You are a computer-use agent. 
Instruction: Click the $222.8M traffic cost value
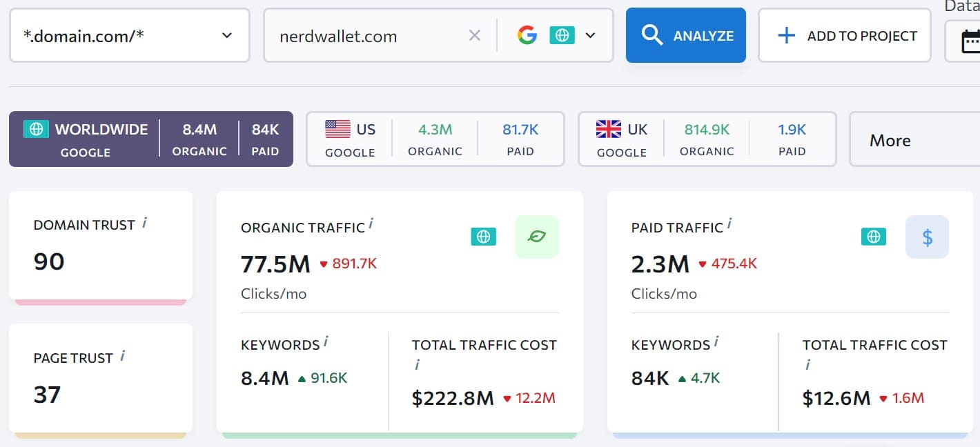point(453,398)
